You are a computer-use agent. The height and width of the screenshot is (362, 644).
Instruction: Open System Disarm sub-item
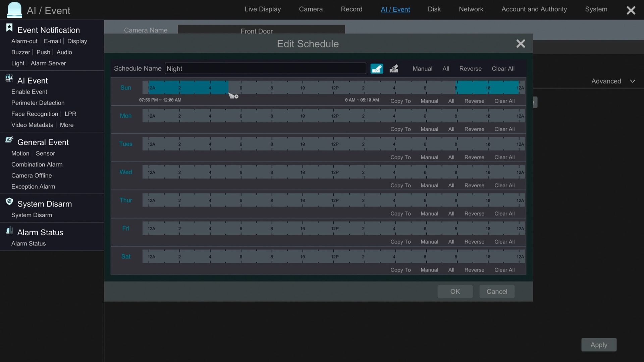(32, 215)
